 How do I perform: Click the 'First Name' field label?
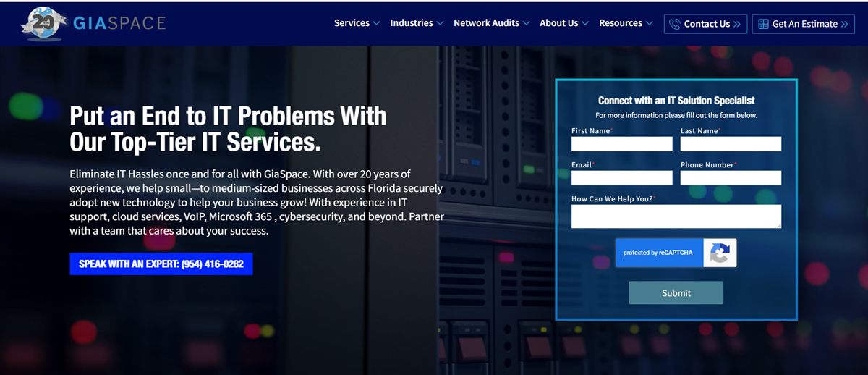click(591, 131)
